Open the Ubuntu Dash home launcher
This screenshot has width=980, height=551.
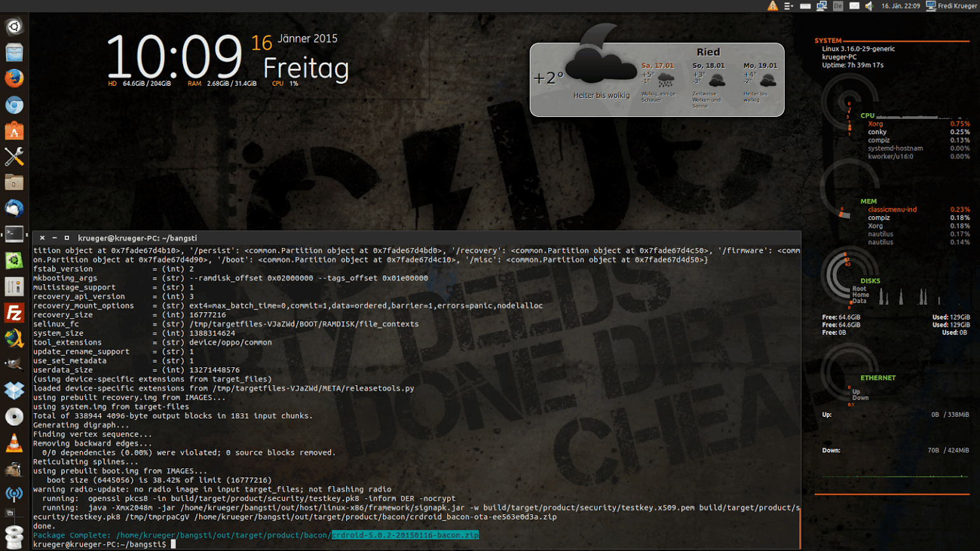14,27
